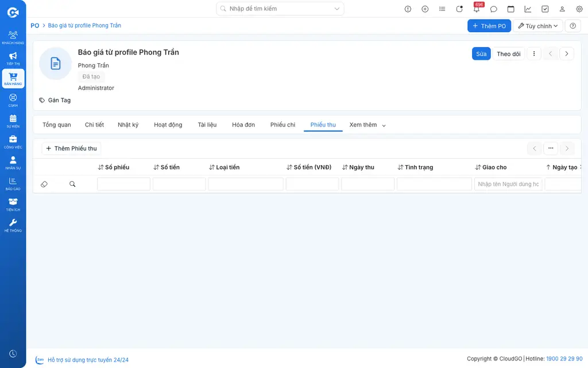The width and height of the screenshot is (588, 368).
Task: Open the Khách hàng sidebar module
Action: [x=13, y=37]
